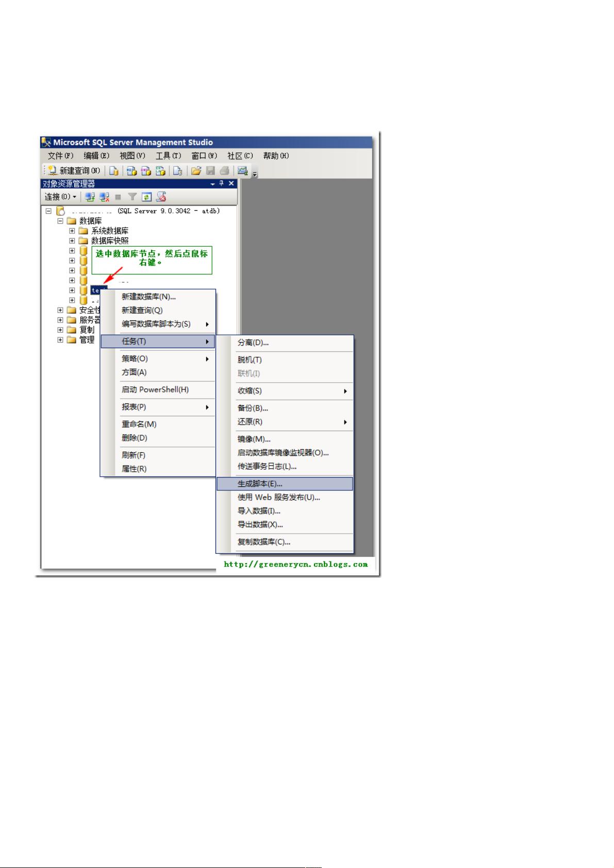
Task: Click the 任务(T) context menu item
Action: [158, 342]
